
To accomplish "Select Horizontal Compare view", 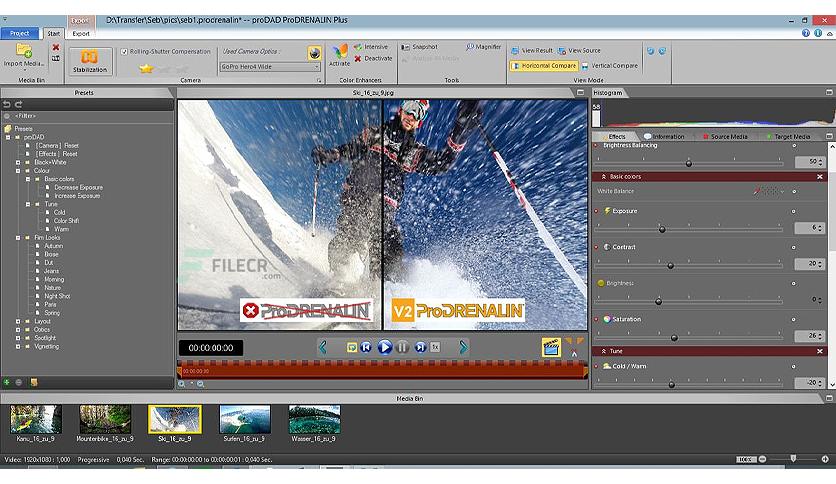I will tap(543, 66).
